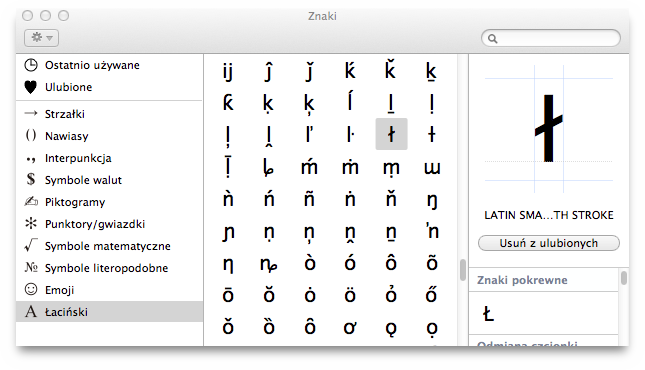Select the m with dot above character

tap(350, 166)
